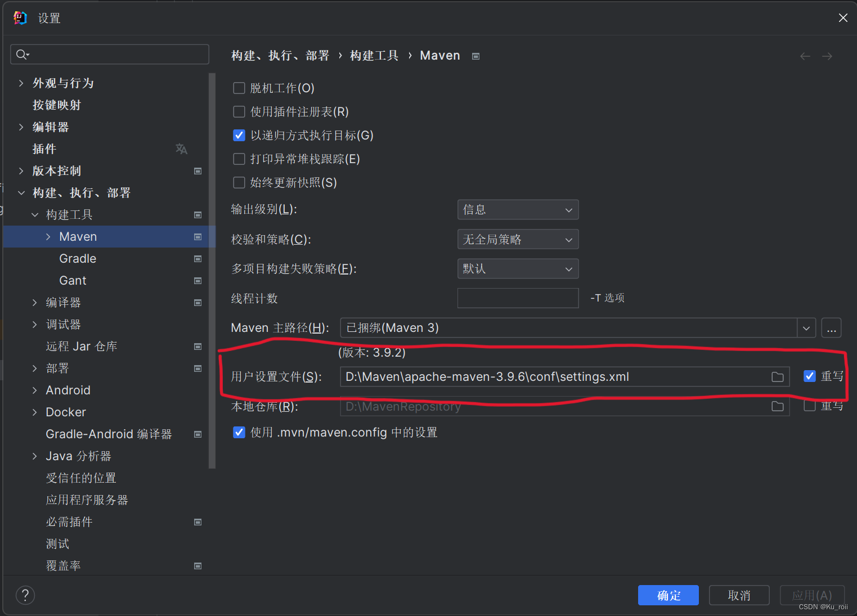The width and height of the screenshot is (857, 616).
Task: Select Gradle in the settings tree
Action: point(77,258)
